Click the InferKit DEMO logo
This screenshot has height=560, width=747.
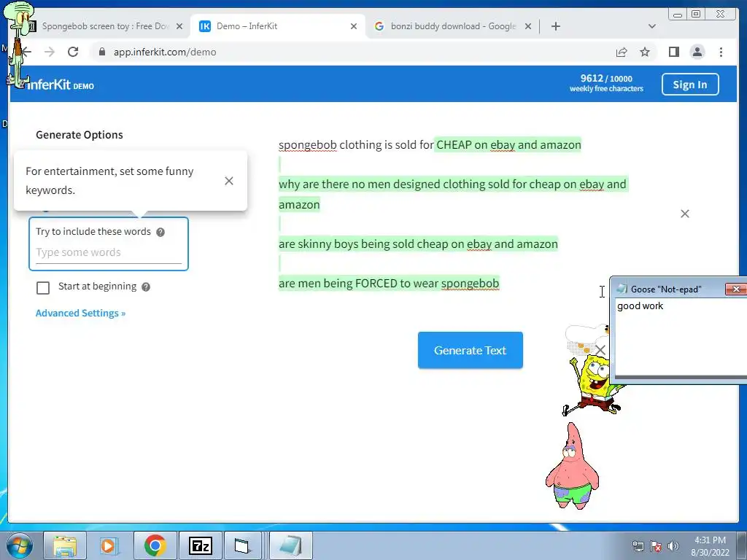tap(60, 85)
